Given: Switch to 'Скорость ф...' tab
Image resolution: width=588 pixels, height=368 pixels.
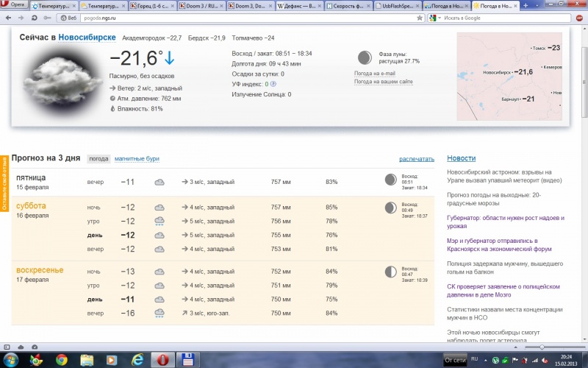Looking at the screenshot, I should pos(348,6).
